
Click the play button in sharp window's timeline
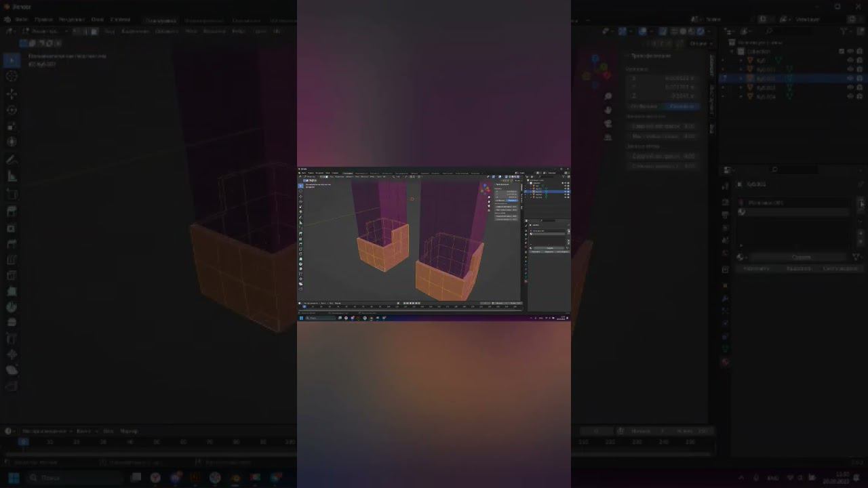coord(413,303)
